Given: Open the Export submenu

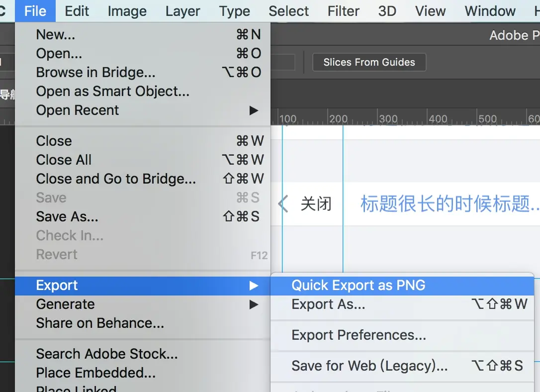Looking at the screenshot, I should click(57, 286).
